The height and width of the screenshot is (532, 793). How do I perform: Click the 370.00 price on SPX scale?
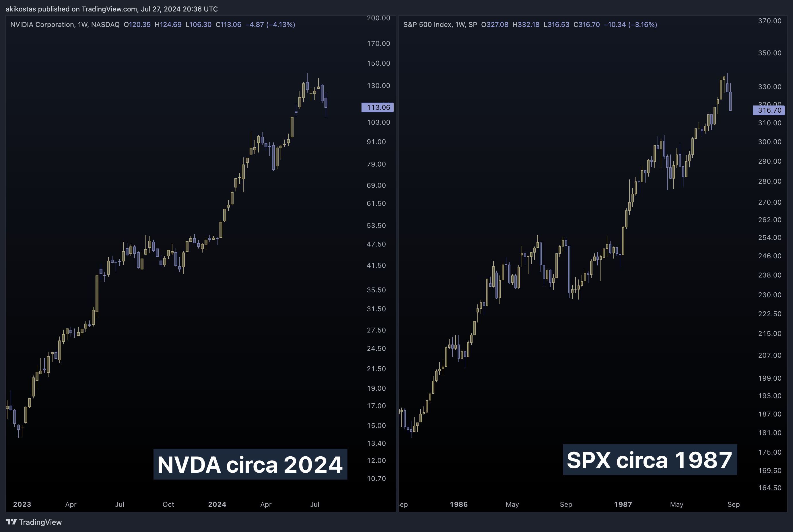[x=769, y=21]
